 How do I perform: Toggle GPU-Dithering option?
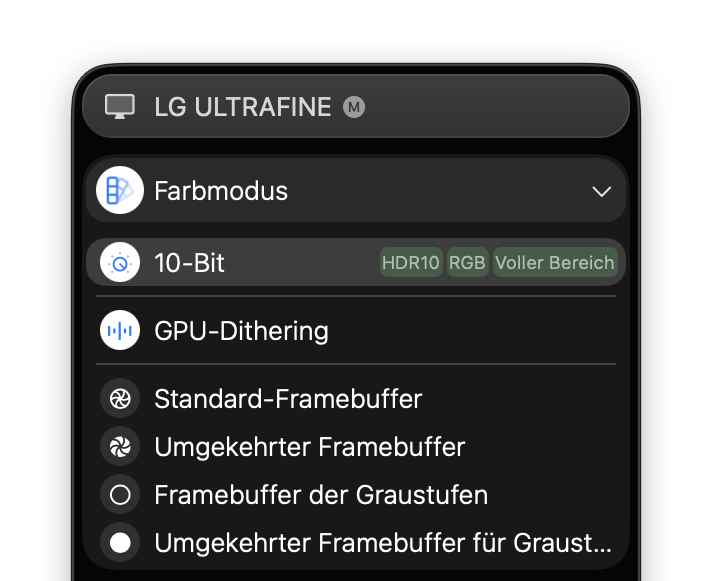pyautogui.click(x=242, y=330)
